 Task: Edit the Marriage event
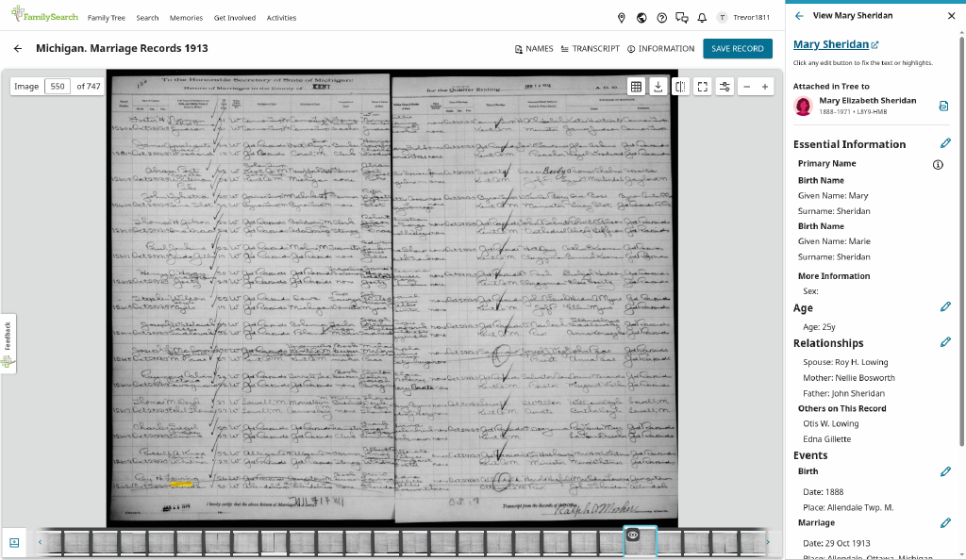[945, 523]
